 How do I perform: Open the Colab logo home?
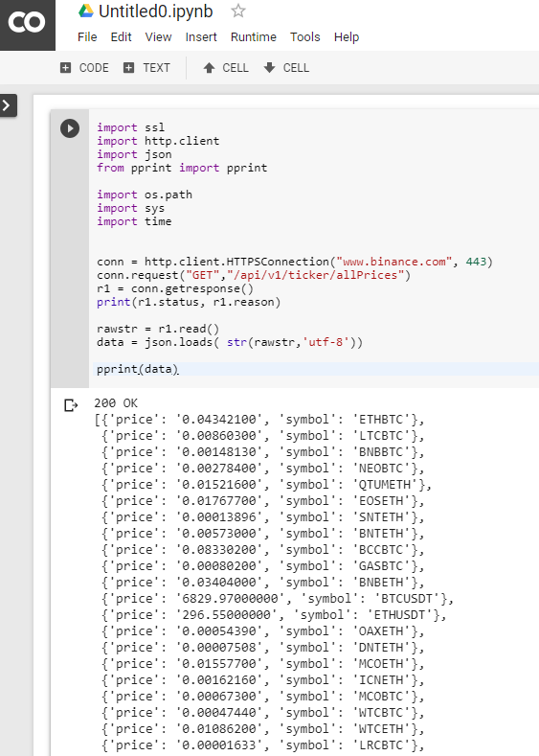pyautogui.click(x=27, y=23)
